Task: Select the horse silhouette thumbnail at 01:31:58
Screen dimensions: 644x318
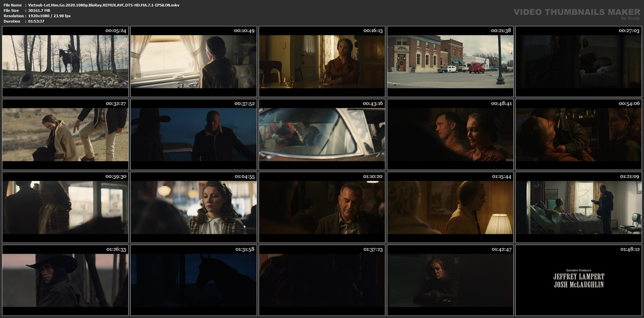Action: click(194, 280)
